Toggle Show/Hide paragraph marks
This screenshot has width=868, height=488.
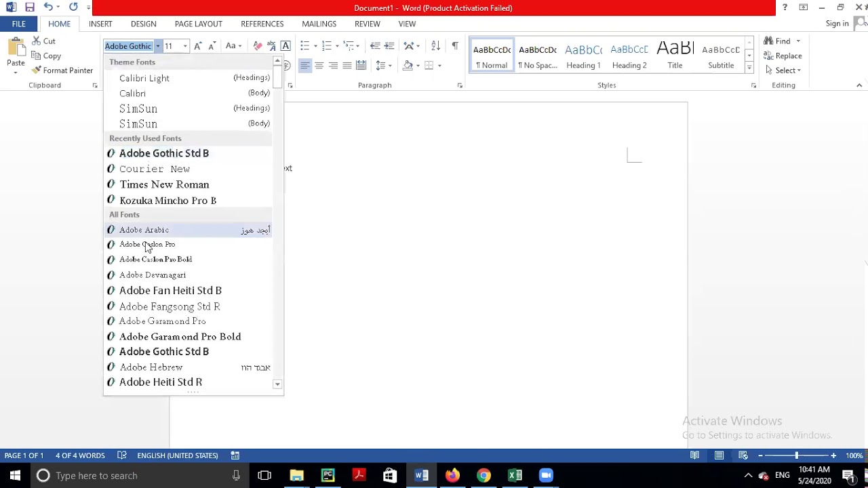(x=455, y=46)
